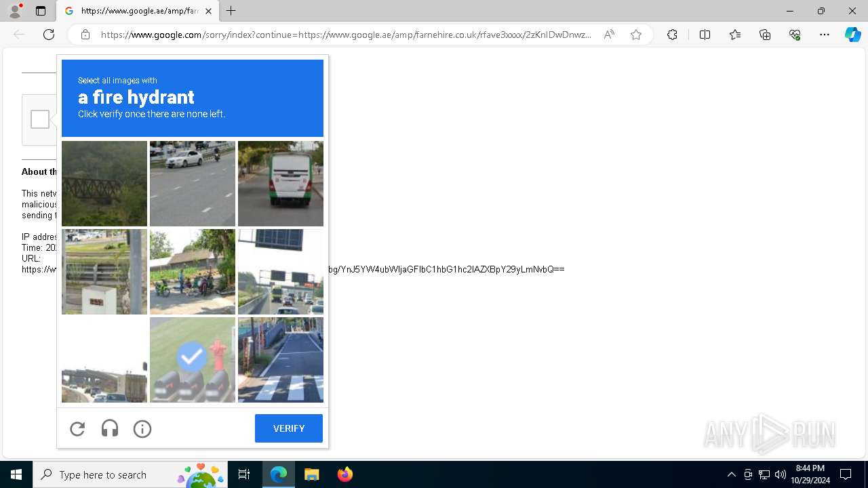
Task: Open a new tab
Action: point(231,11)
